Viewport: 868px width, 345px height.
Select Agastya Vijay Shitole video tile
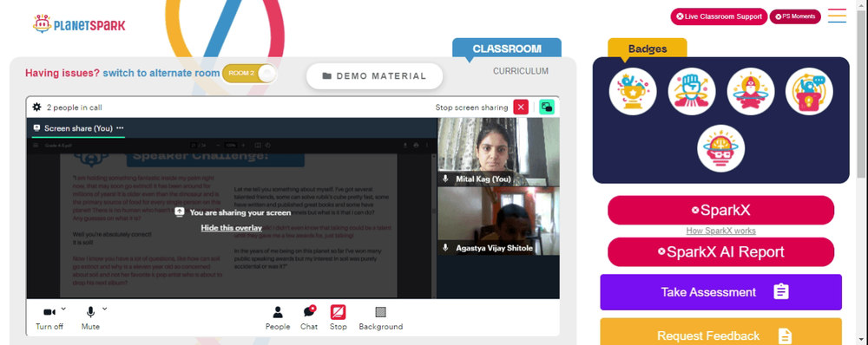coord(498,221)
